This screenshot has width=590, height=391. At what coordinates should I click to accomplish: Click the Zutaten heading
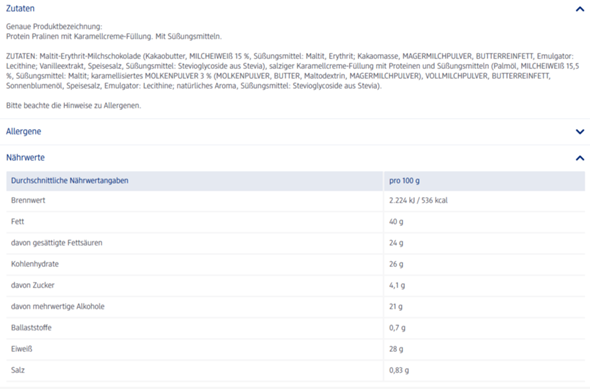20,8
